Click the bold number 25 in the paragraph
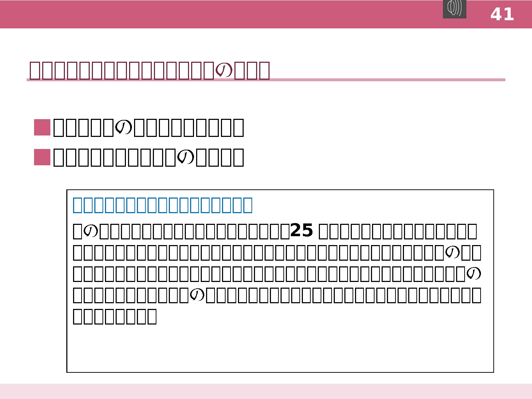Screen dimensions: 532x399 click(x=301, y=231)
